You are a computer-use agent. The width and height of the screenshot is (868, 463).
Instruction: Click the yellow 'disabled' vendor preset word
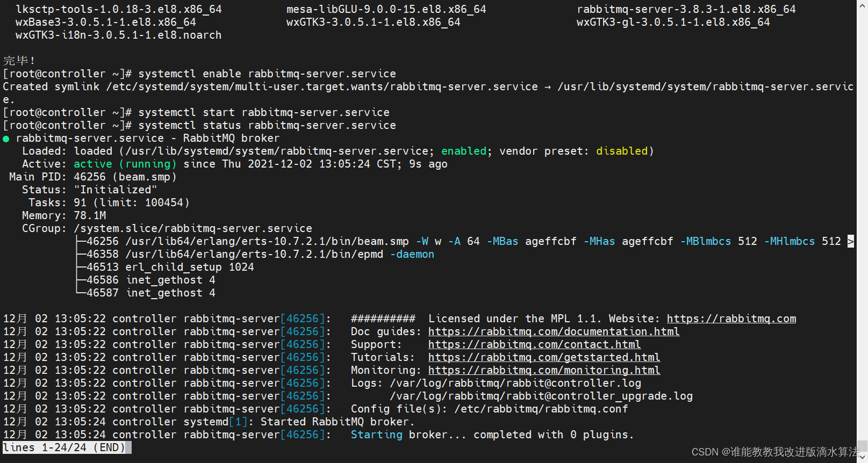[x=622, y=151]
